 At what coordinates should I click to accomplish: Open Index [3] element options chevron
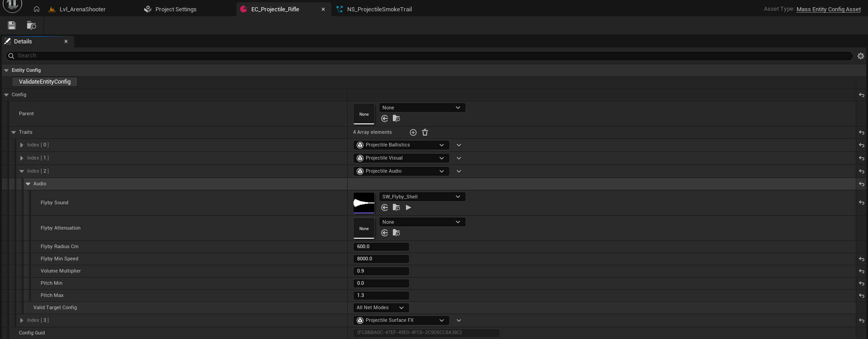pos(459,320)
